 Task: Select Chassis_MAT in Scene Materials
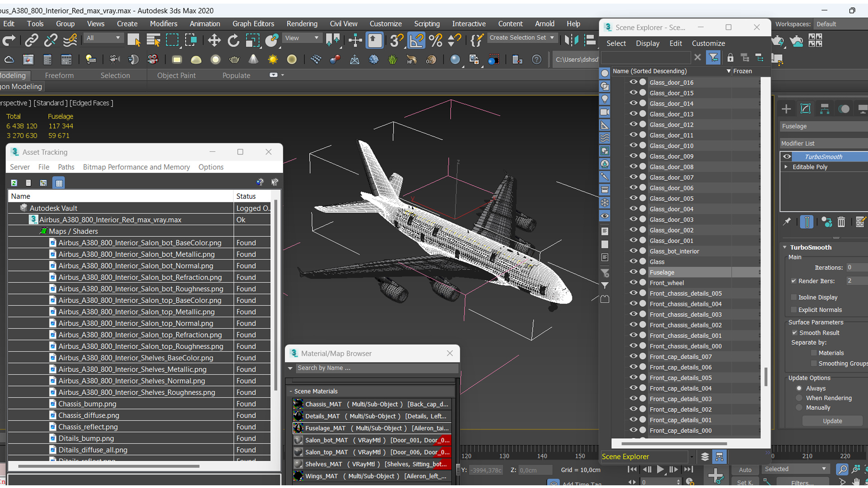(x=372, y=404)
